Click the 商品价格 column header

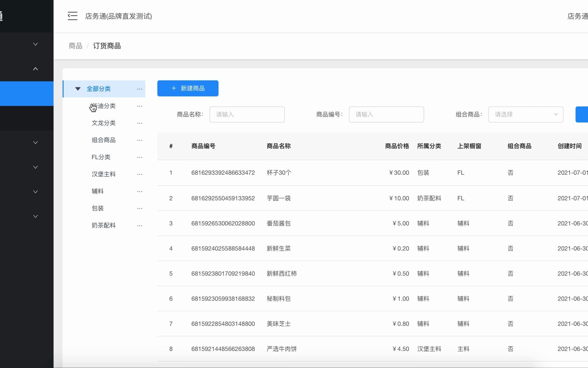click(397, 146)
